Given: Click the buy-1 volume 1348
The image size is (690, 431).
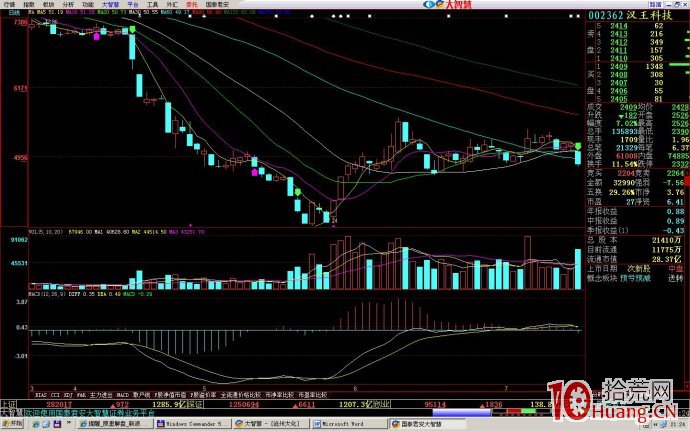Looking at the screenshot, I should pos(654,66).
